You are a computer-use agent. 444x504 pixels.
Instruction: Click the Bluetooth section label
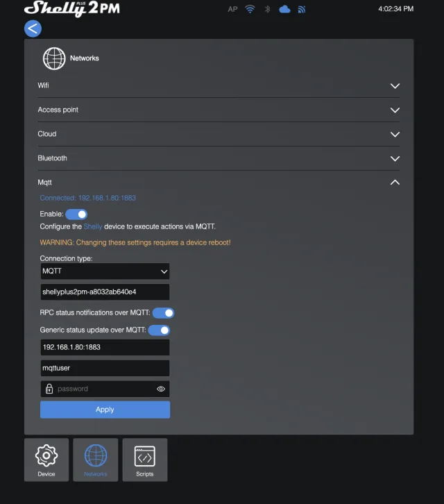52,158
